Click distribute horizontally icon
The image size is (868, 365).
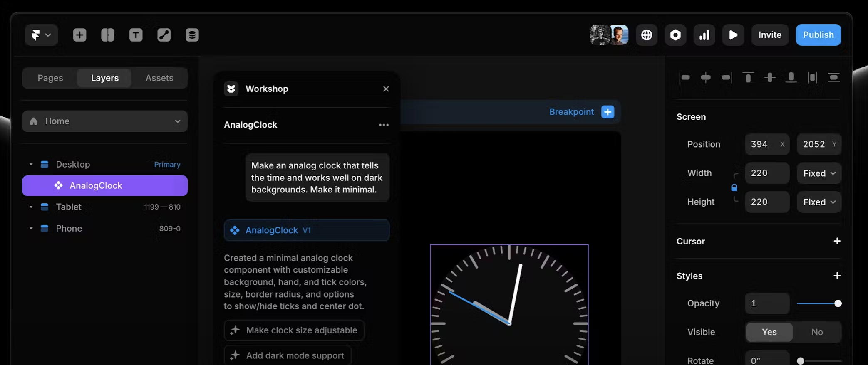pos(812,78)
